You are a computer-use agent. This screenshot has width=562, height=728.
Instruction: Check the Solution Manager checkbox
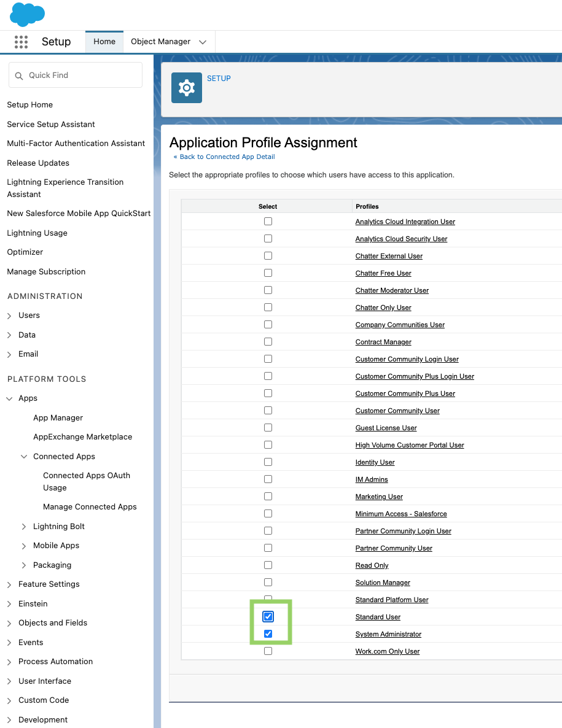(x=268, y=582)
